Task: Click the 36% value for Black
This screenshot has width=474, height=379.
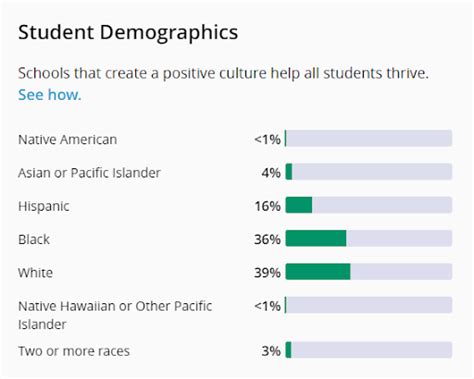Action: (267, 239)
